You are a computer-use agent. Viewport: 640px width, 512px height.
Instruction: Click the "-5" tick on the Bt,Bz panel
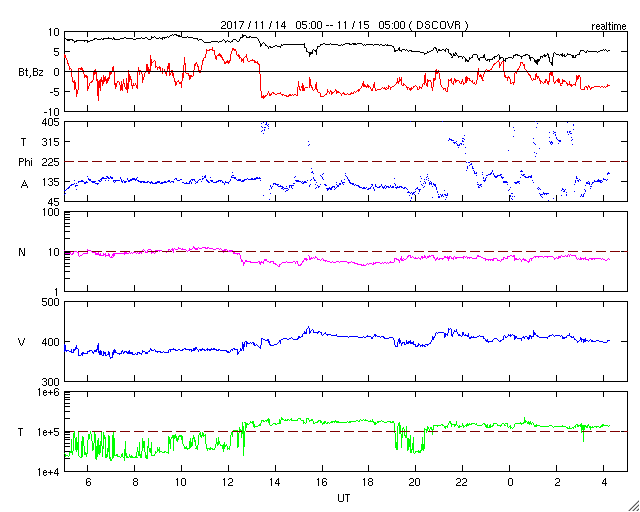54,92
